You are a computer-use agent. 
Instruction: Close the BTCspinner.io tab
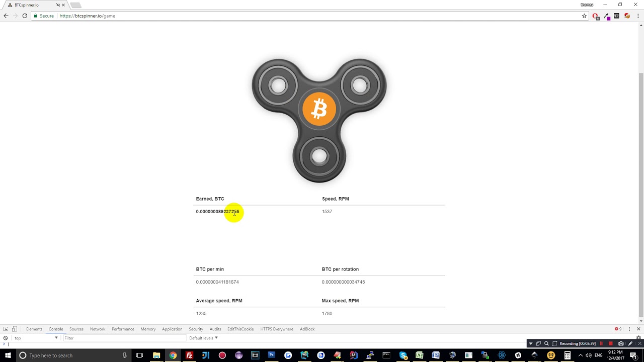[63, 5]
